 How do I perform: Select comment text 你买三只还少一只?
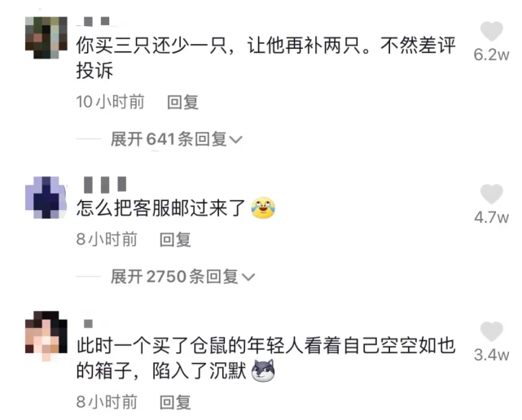152,46
